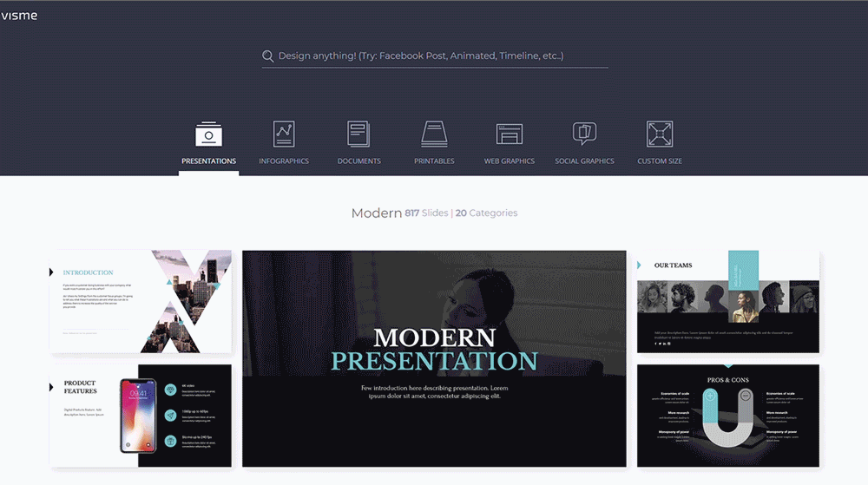Image resolution: width=868 pixels, height=485 pixels.
Task: Click the 20 Categories text
Action: point(487,213)
